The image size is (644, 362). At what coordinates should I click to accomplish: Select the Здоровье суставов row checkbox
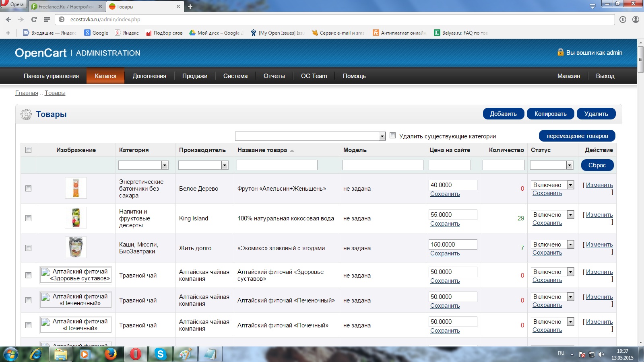28,275
